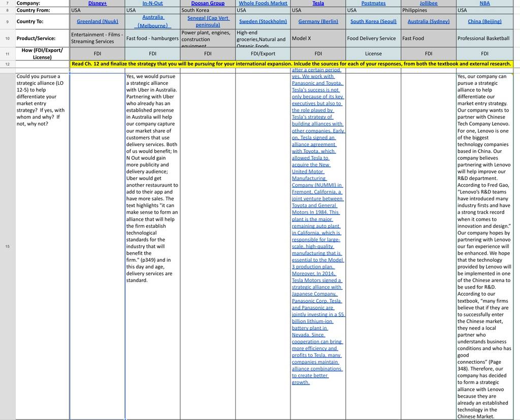Click the In-N-Out Uber alliance answer cell
This screenshot has width=520, height=420.
pyautogui.click(x=152, y=247)
